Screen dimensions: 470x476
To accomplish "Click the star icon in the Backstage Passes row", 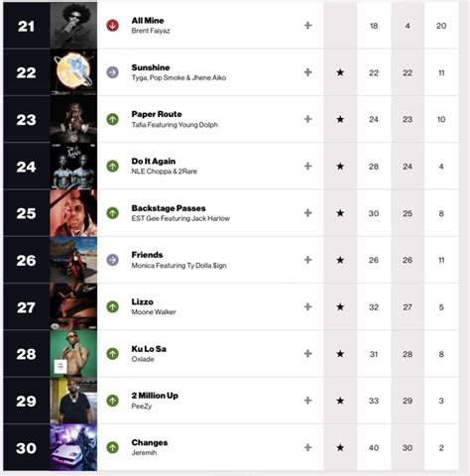I will tap(340, 213).
